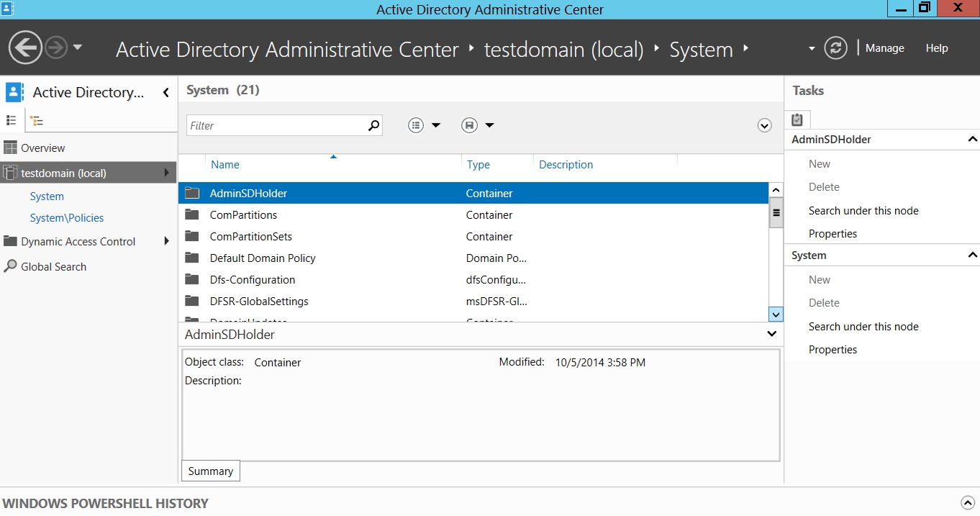Screen dimensions: 980x516
Task: Open the Tasks clipboard icon tab
Action: pos(797,119)
